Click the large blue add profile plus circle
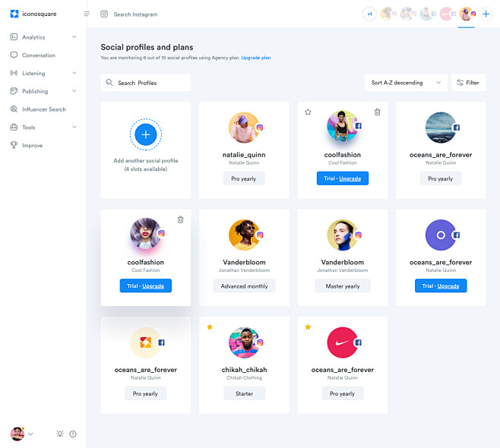This screenshot has width=500, height=448. (146, 134)
